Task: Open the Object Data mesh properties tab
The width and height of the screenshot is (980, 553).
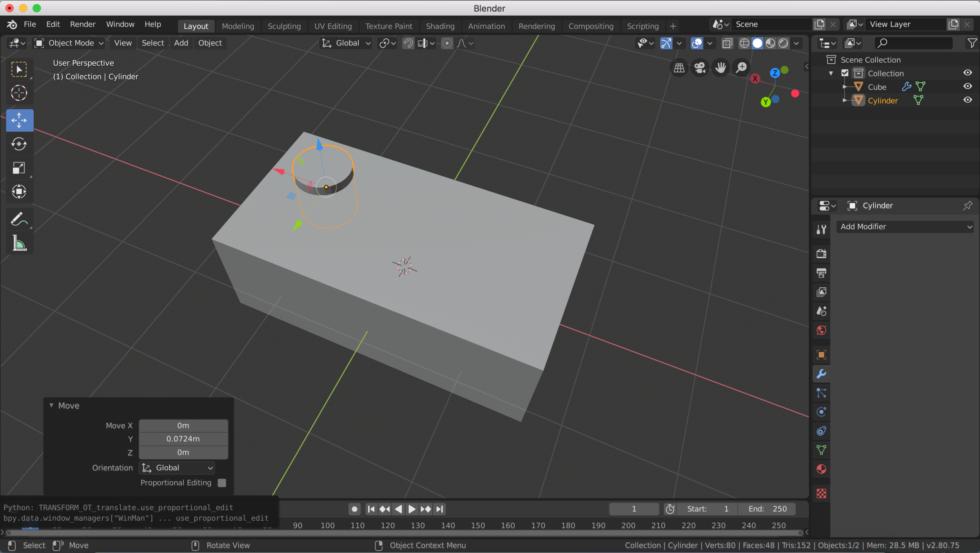Action: tap(821, 450)
